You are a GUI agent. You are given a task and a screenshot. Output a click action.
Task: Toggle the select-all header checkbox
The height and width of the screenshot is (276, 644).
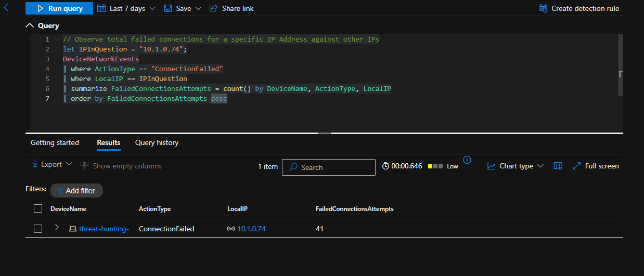click(x=38, y=208)
